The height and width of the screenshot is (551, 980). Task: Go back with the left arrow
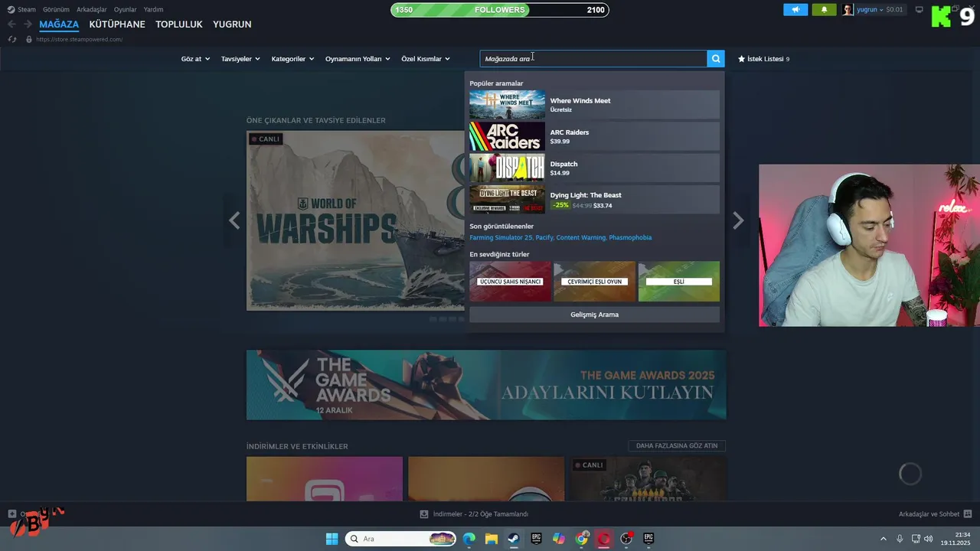pyautogui.click(x=11, y=24)
